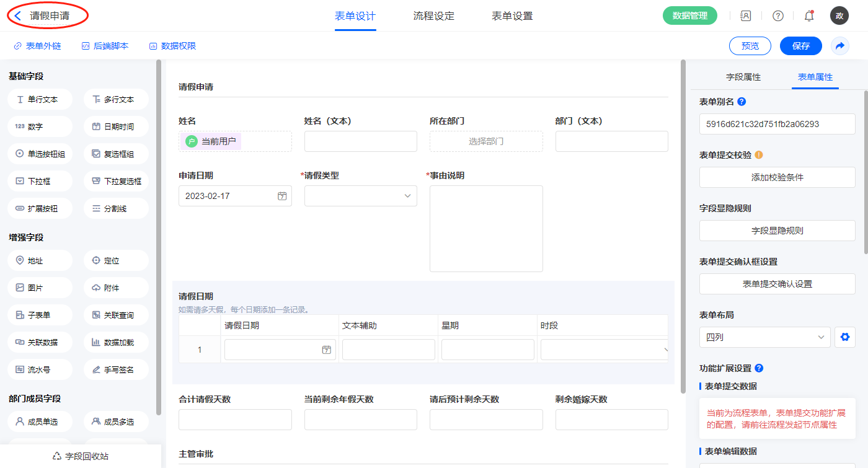This screenshot has width=868, height=468.
Task: Open the notification bell icon
Action: [x=809, y=16]
